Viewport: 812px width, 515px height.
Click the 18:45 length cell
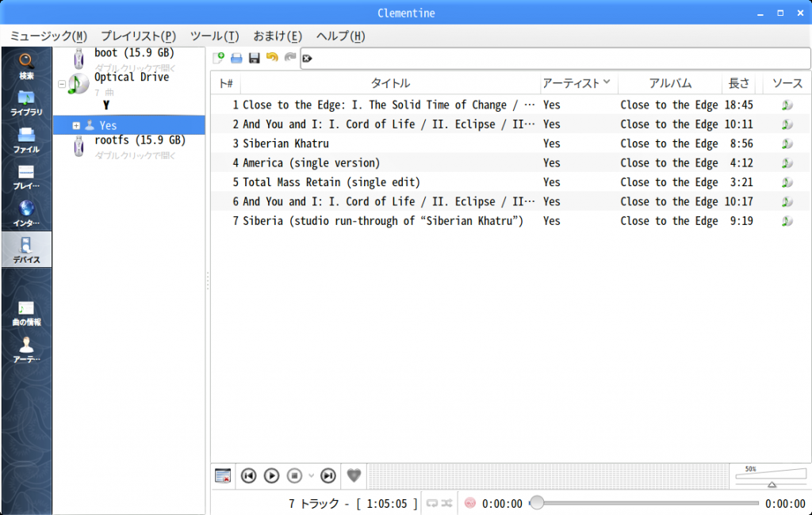[738, 105]
